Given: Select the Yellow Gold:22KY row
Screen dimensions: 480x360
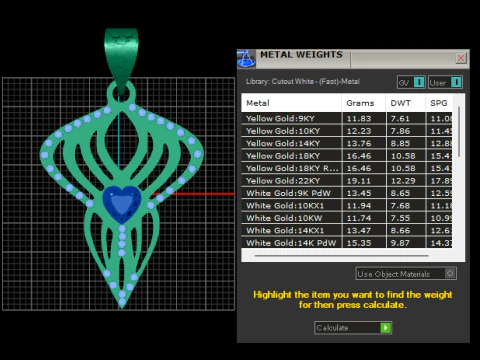Looking at the screenshot, I should (347, 181).
